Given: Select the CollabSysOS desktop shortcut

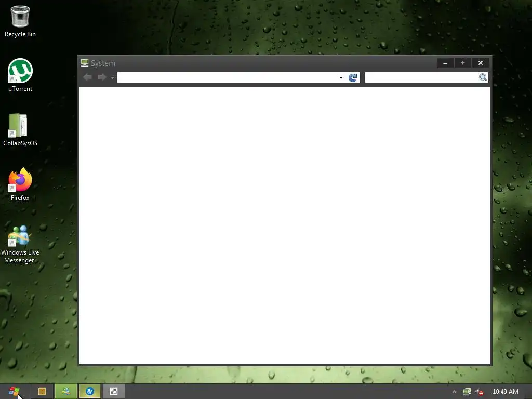Looking at the screenshot, I should coord(20,130).
